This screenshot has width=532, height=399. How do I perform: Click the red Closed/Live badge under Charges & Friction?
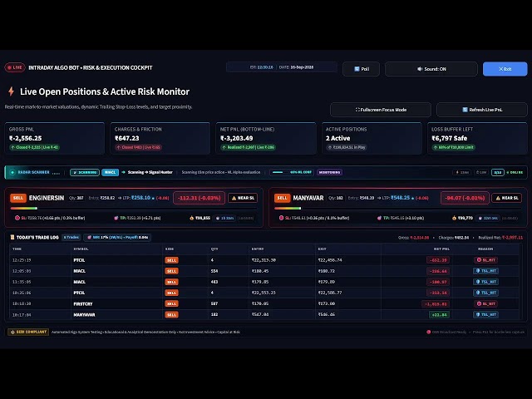pos(139,147)
